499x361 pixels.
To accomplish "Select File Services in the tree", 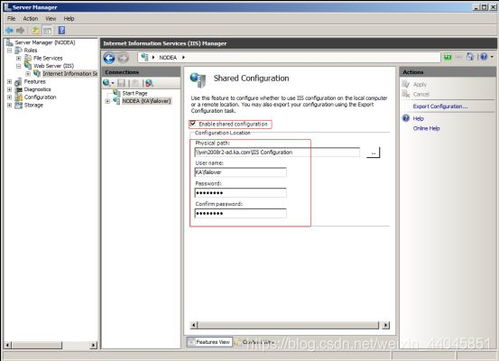I will click(x=48, y=58).
